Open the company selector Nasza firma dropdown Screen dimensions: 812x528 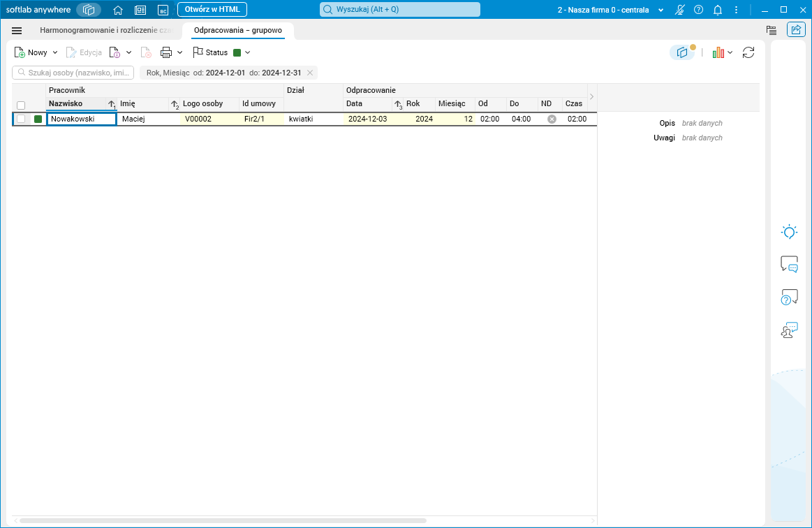tap(610, 10)
